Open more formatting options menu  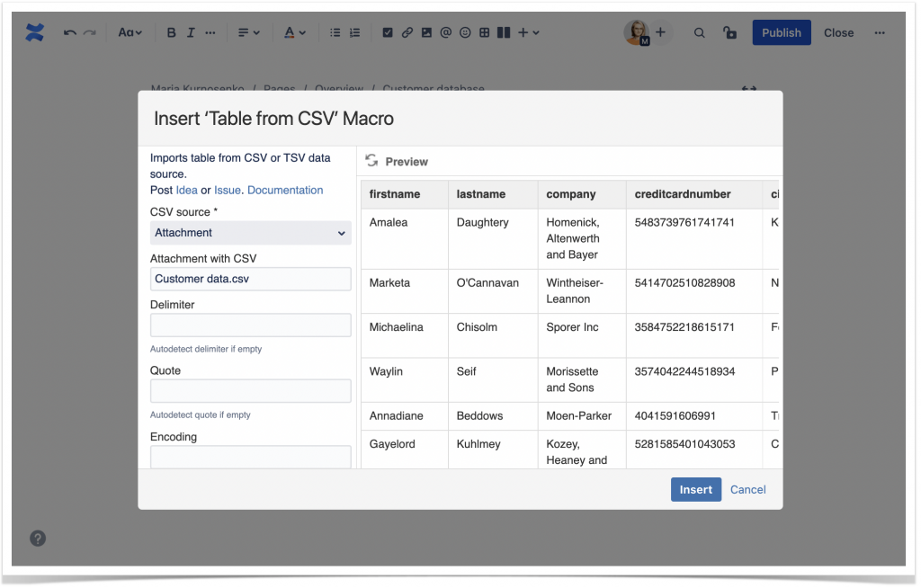coord(210,32)
